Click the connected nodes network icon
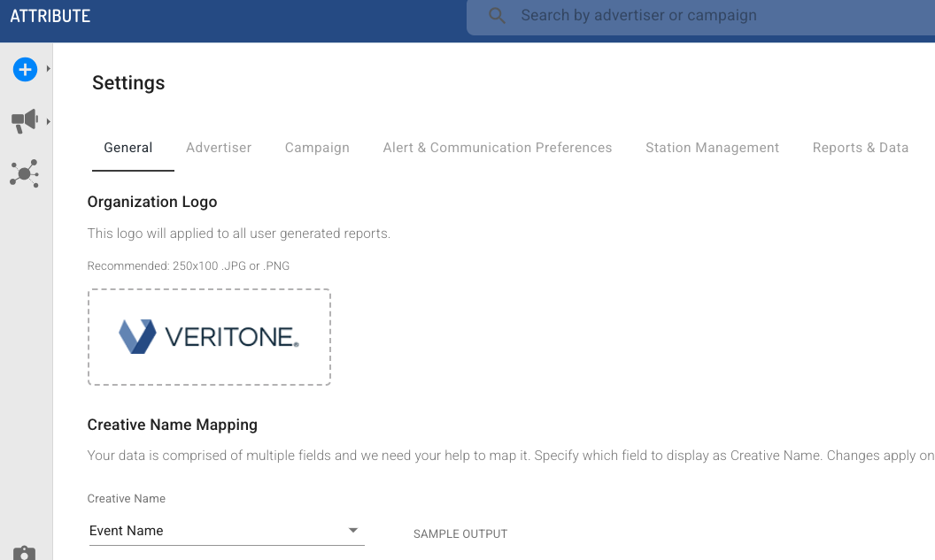Screen dimensions: 935x560 [x=25, y=173]
